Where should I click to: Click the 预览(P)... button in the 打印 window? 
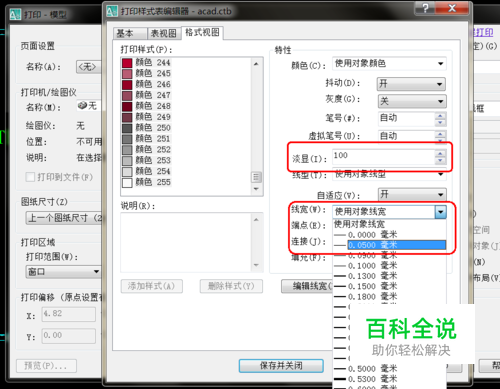(x=46, y=366)
